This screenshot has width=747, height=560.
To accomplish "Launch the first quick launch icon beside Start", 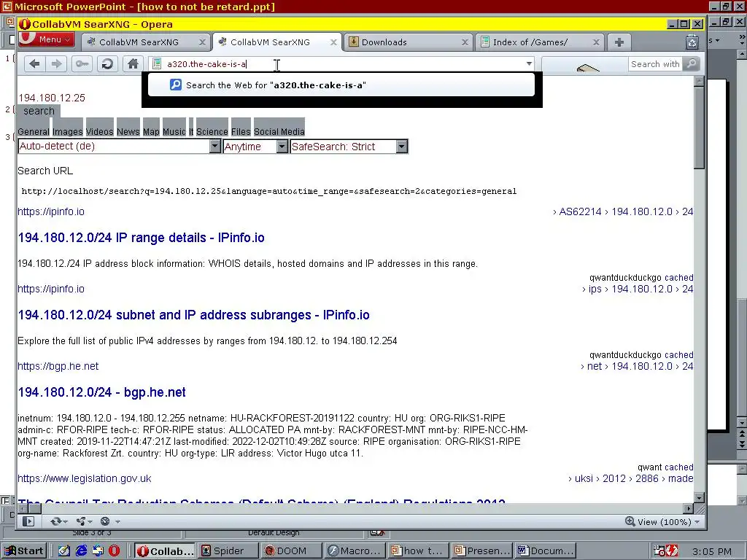I will pos(64,551).
